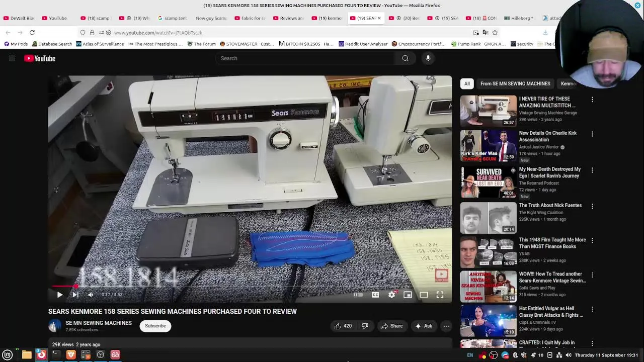This screenshot has height=362, width=644.
Task: Go to the YouTube home logo
Action: (x=40, y=58)
